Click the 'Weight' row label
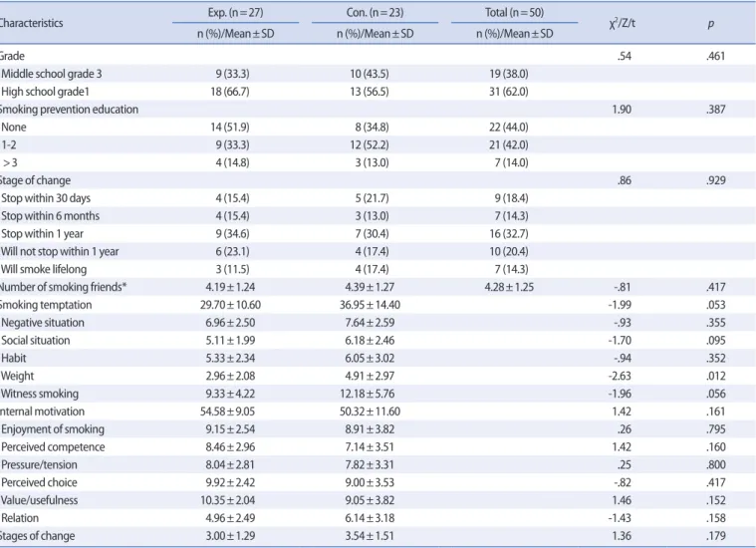Viewport: 756px width, 548px height. click(x=17, y=376)
